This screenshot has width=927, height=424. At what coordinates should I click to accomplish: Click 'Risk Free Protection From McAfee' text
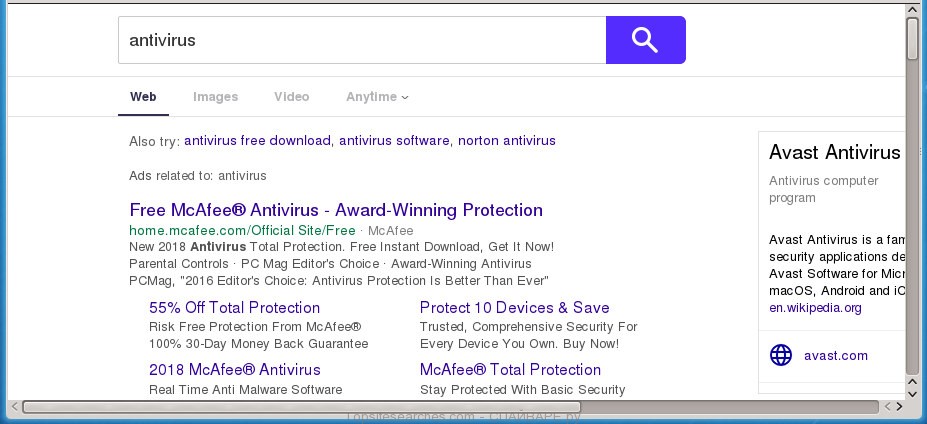pos(255,326)
